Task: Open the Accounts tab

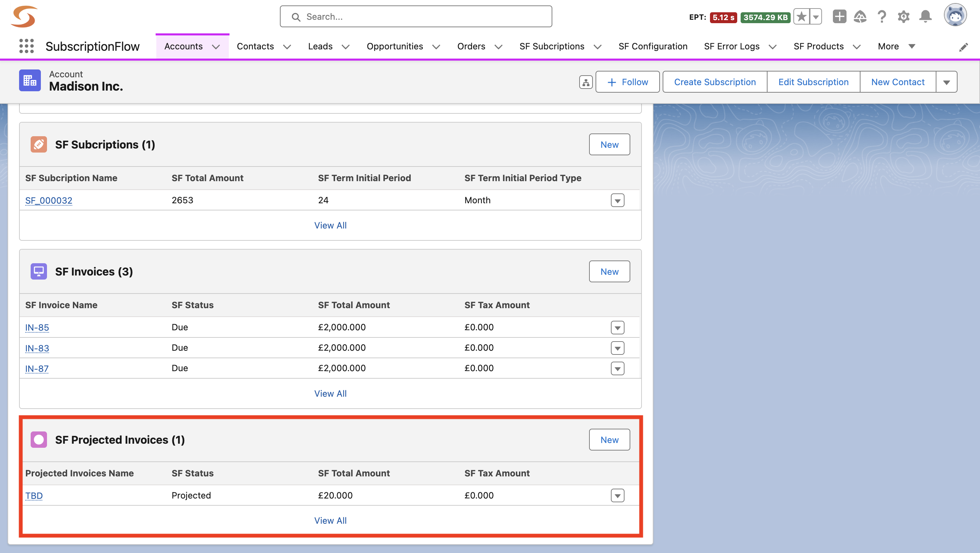Action: (x=184, y=46)
